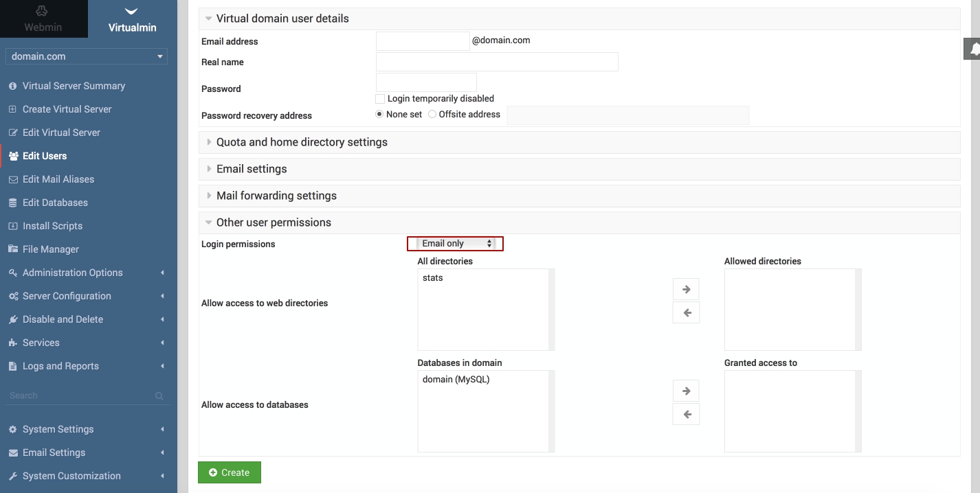The image size is (980, 493).
Task: Click right arrow to allow web directory
Action: pos(686,289)
